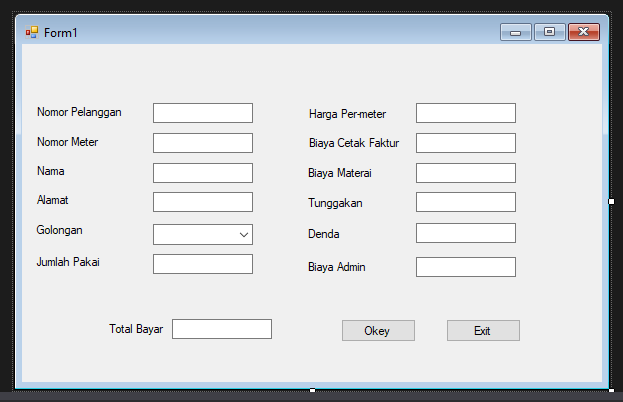Select the Tunggakan label

[335, 203]
